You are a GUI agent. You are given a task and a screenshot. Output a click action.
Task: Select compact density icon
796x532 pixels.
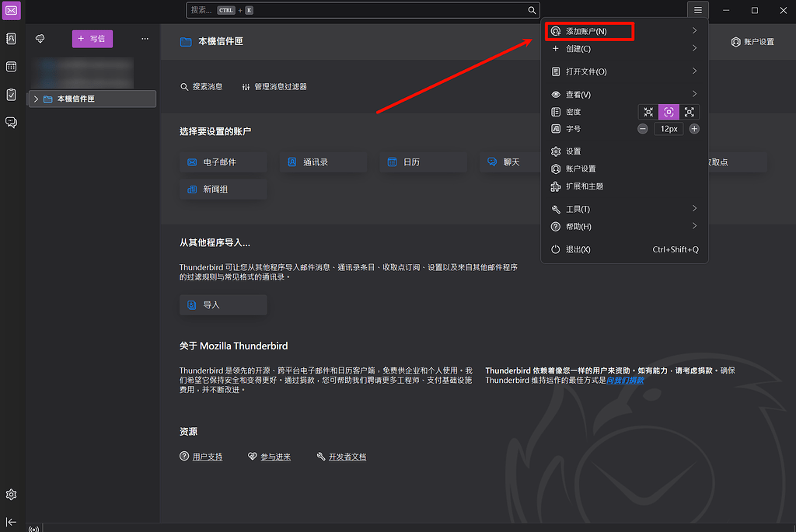click(x=648, y=112)
